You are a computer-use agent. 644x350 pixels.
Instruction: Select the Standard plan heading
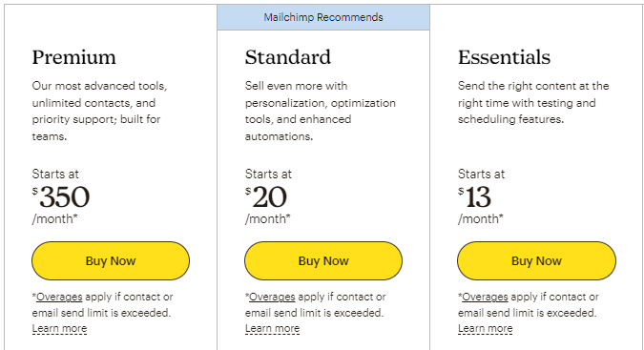coord(287,57)
